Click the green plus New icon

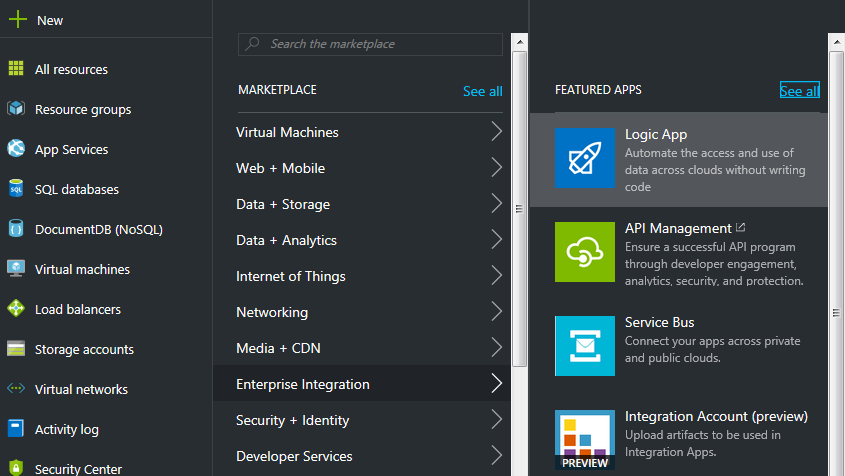18,19
